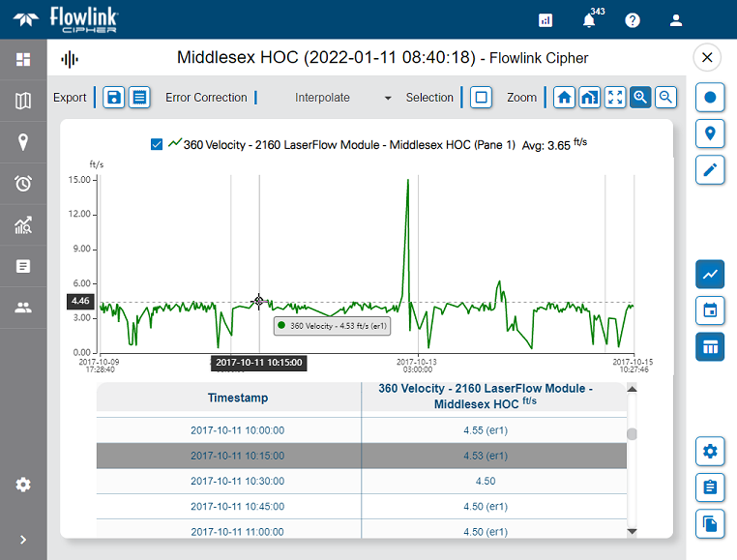Click the pencil edit icon on right panel
This screenshot has height=560, width=737.
[710, 170]
